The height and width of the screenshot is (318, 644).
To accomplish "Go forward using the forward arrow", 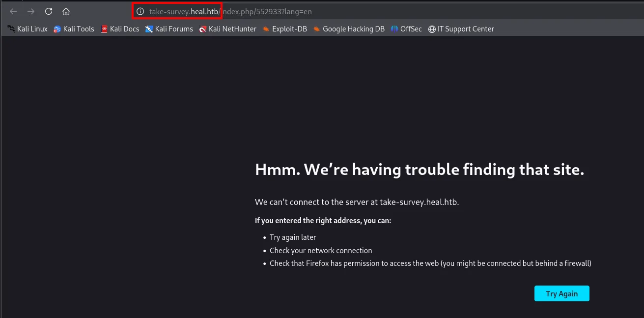I will (x=31, y=11).
